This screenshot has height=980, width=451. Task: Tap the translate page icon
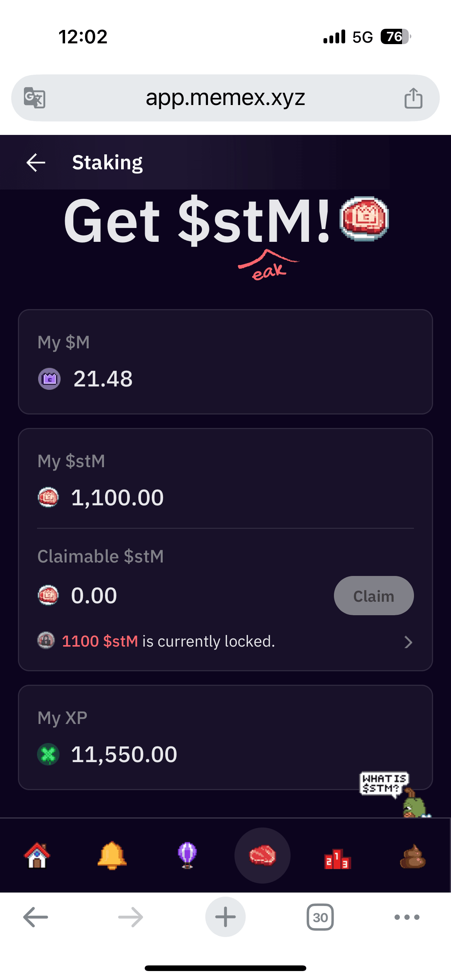coord(35,98)
